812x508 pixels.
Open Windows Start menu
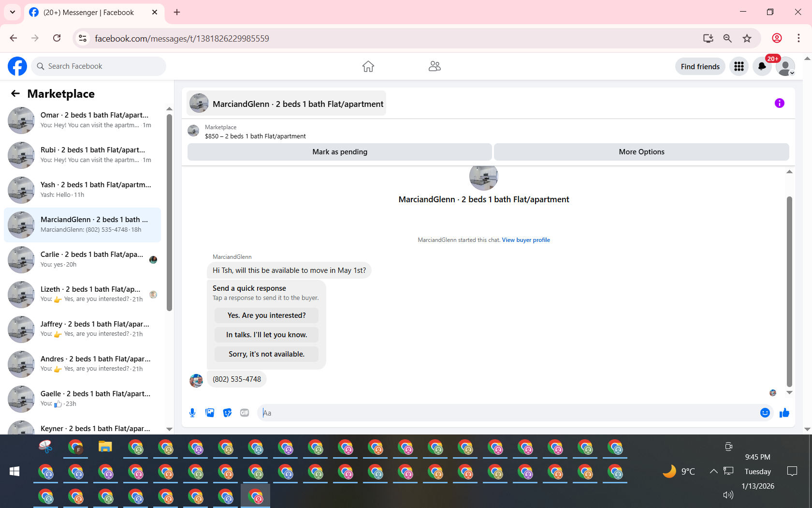(14, 472)
